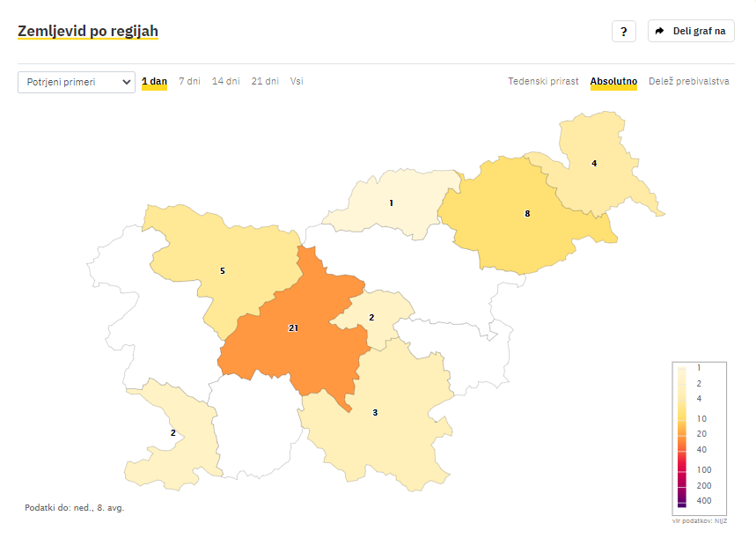Show all data with Vsi
This screenshot has height=545, width=756.
[297, 82]
